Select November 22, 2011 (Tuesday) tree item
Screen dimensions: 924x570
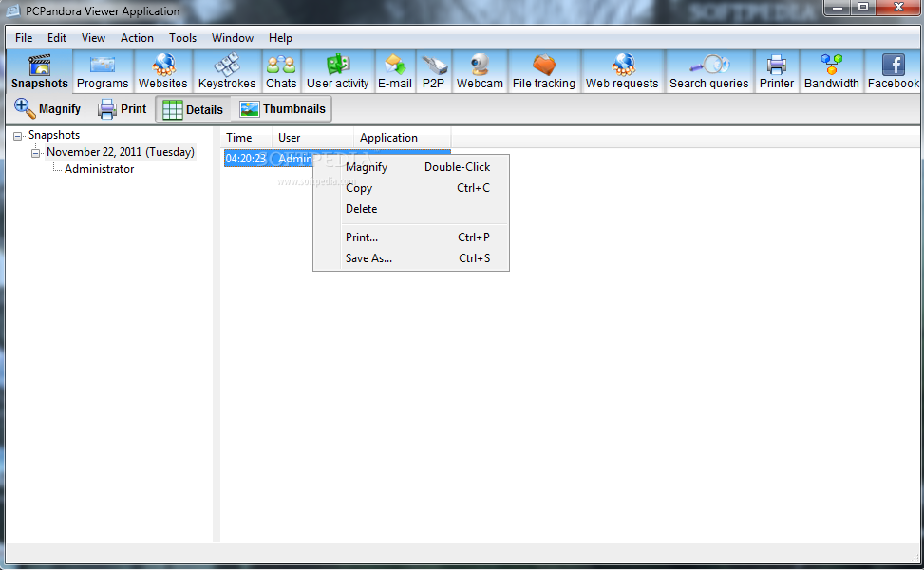coord(121,152)
